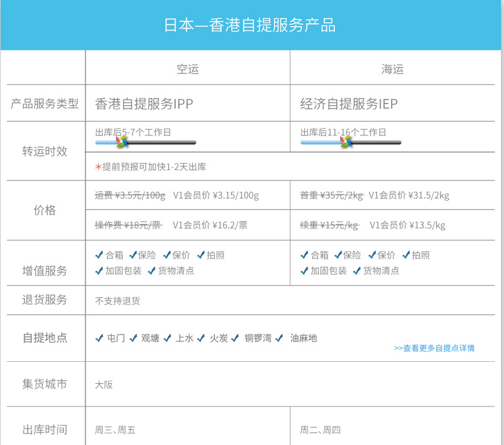Click 香港自提服务IPP product name
This screenshot has height=445, width=504.
coord(144,104)
